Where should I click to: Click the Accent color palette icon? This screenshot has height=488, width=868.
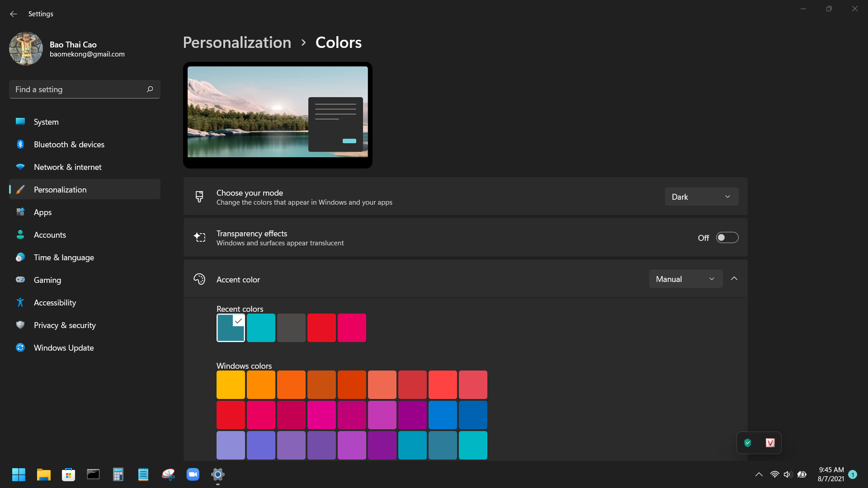click(x=199, y=279)
